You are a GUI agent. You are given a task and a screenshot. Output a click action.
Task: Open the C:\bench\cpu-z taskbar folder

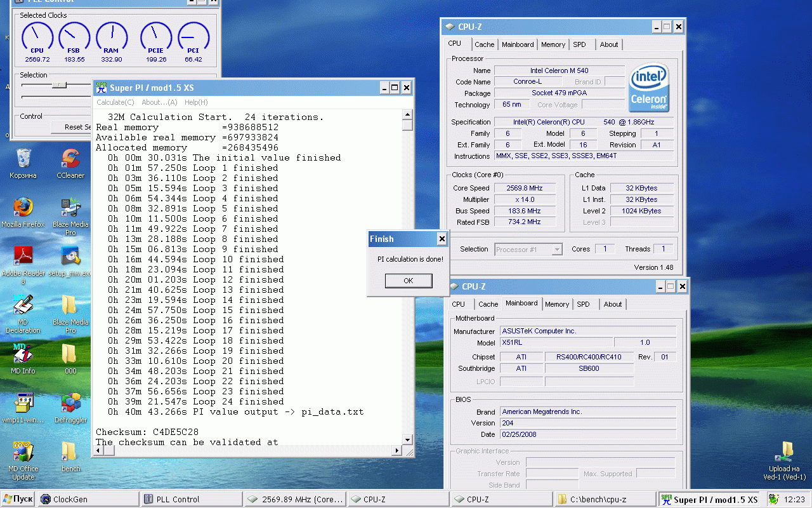tap(605, 499)
